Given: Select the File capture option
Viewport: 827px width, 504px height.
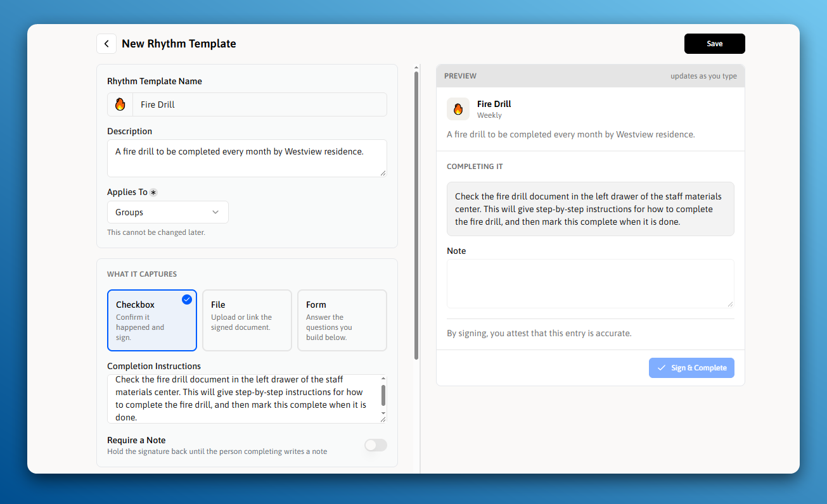Looking at the screenshot, I should [x=247, y=320].
